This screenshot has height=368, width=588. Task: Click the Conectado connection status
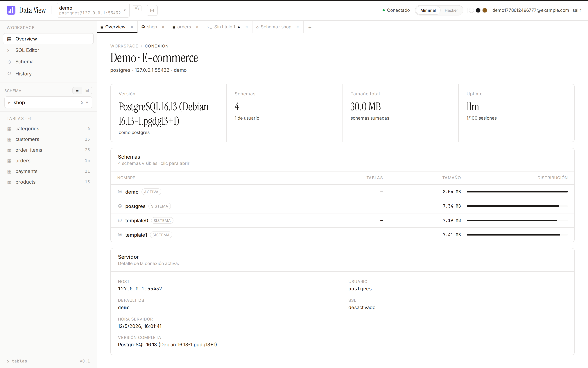[x=396, y=10]
